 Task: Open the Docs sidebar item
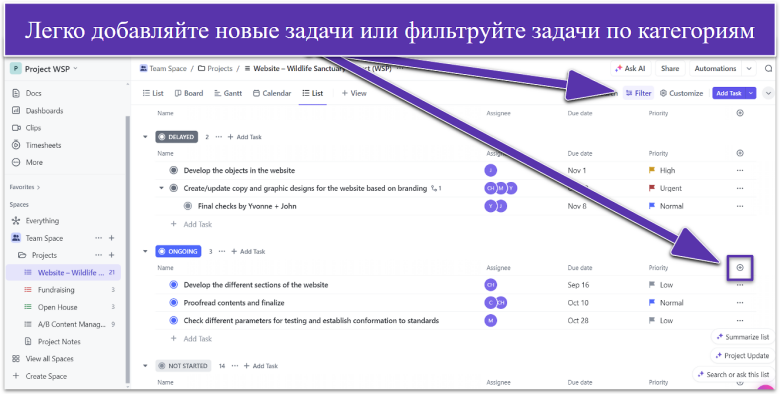(x=33, y=93)
